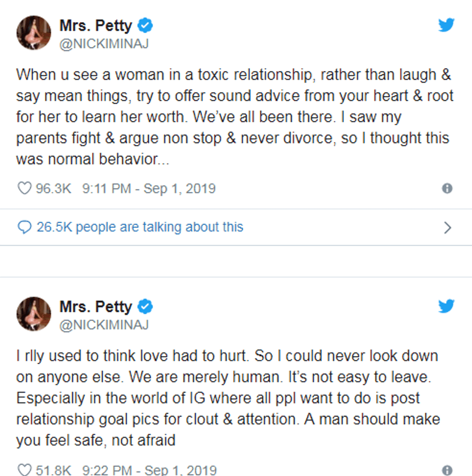
Task: Click the reply bubble icon beside 26.5K
Action: point(24,227)
